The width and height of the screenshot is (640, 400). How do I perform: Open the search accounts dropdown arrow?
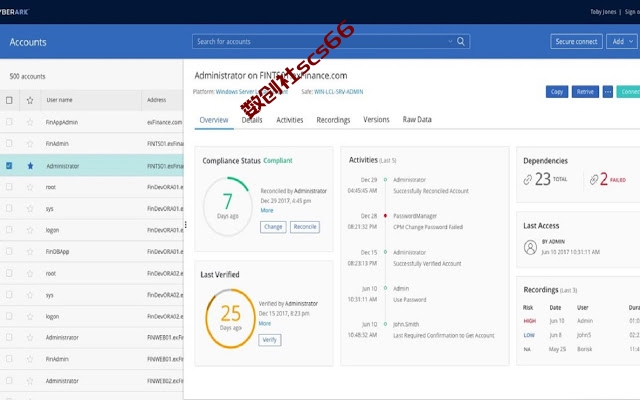pyautogui.click(x=450, y=41)
